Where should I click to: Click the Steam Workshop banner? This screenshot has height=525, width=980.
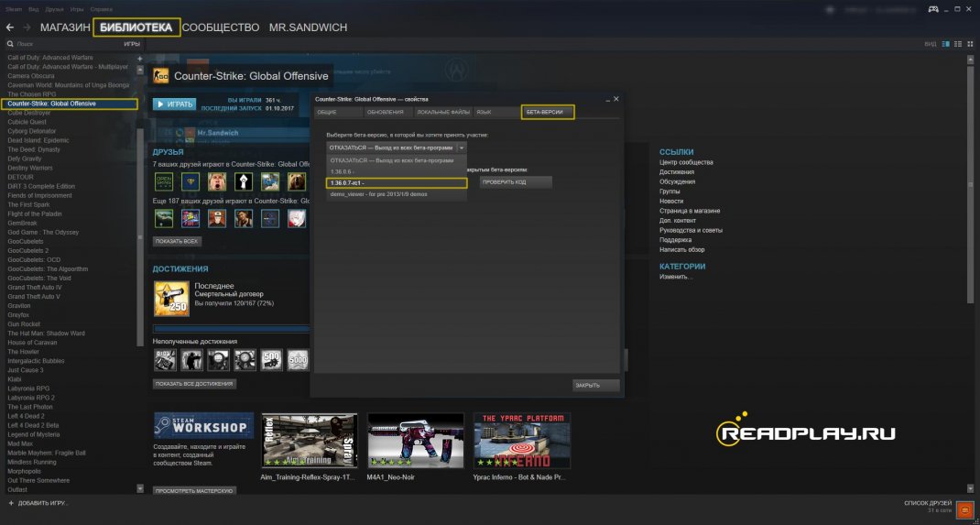(x=203, y=425)
